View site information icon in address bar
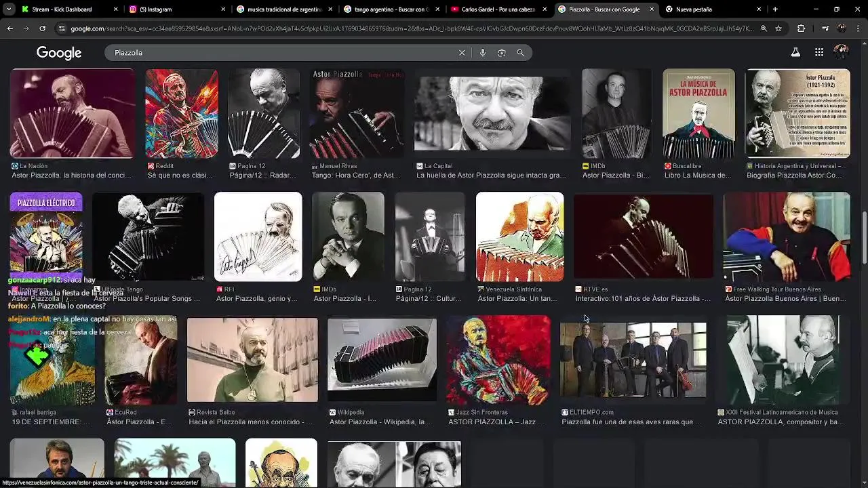The width and height of the screenshot is (868, 488). [62, 28]
